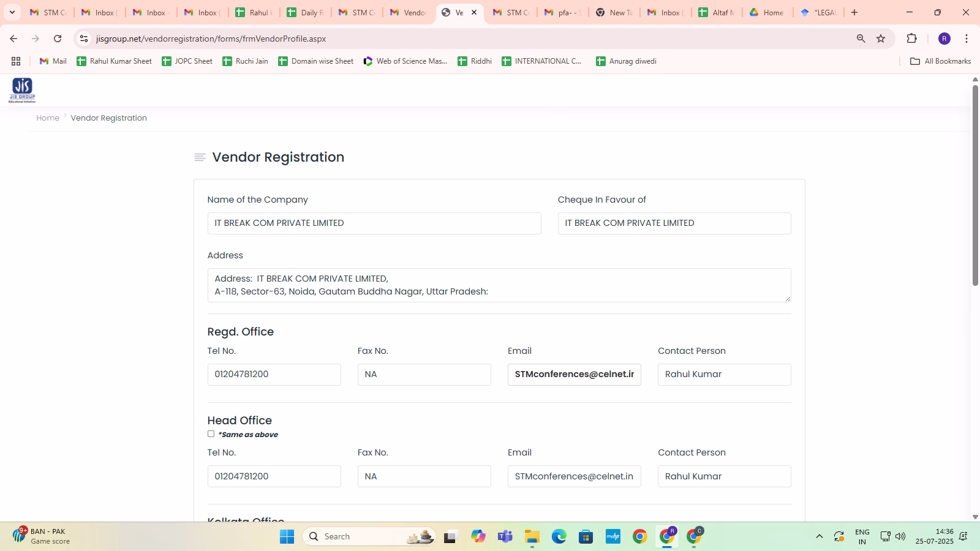The image size is (980, 551).
Task: Open the Rahul Kumar Sheet bookmark
Action: (x=114, y=61)
